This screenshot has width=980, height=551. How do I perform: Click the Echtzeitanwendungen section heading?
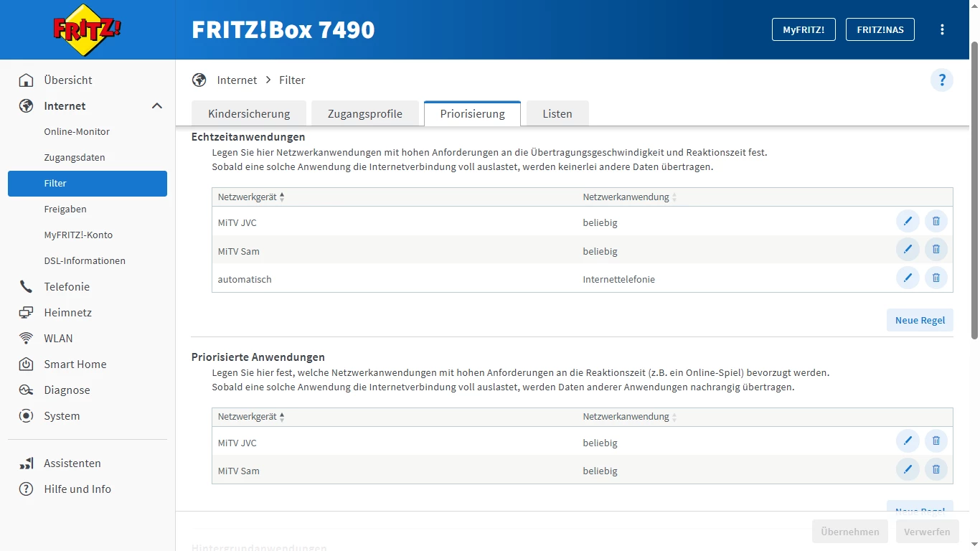[x=248, y=136]
